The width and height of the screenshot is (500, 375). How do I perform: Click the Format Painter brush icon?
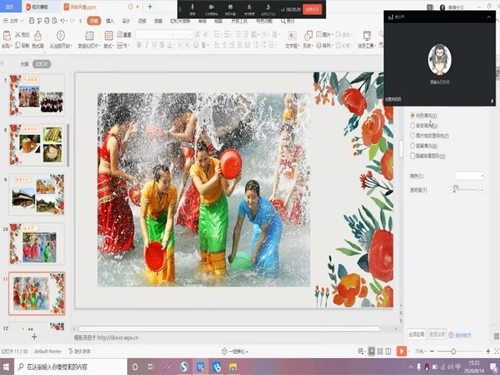click(x=38, y=35)
